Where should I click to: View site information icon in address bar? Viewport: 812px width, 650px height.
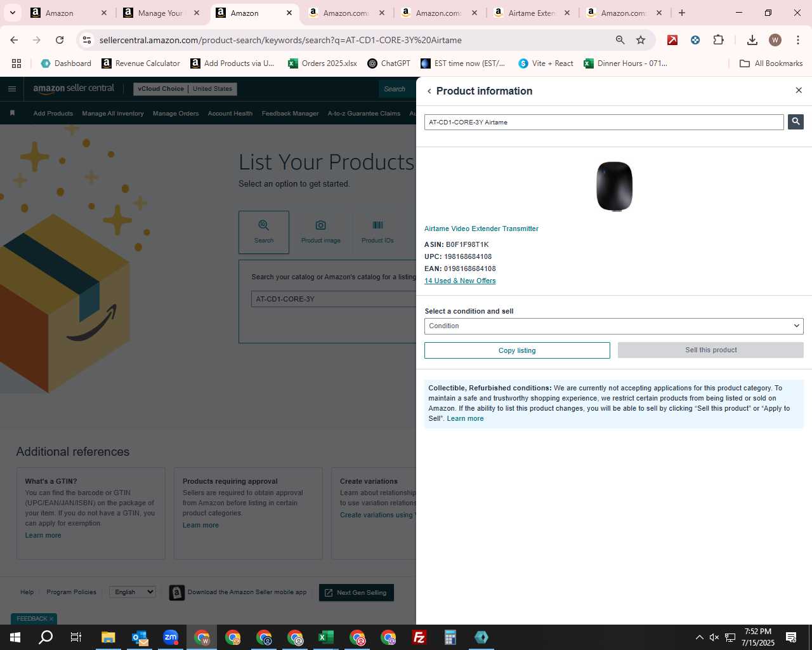[87, 40]
